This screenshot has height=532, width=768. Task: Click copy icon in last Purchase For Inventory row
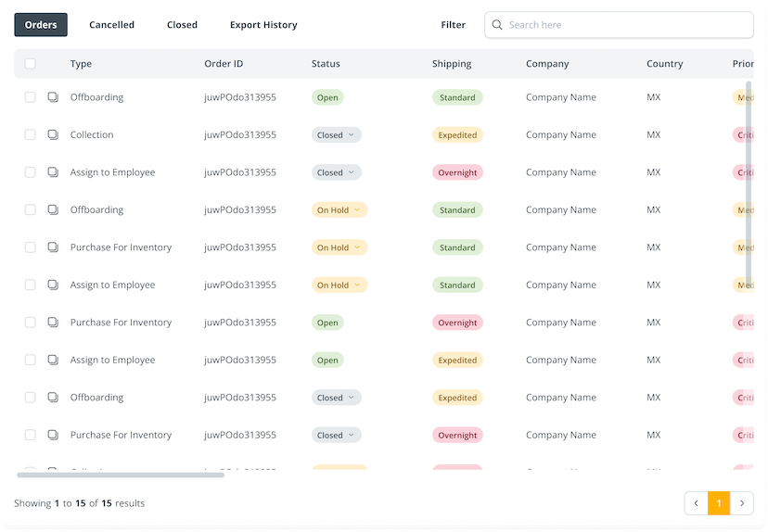coord(53,435)
